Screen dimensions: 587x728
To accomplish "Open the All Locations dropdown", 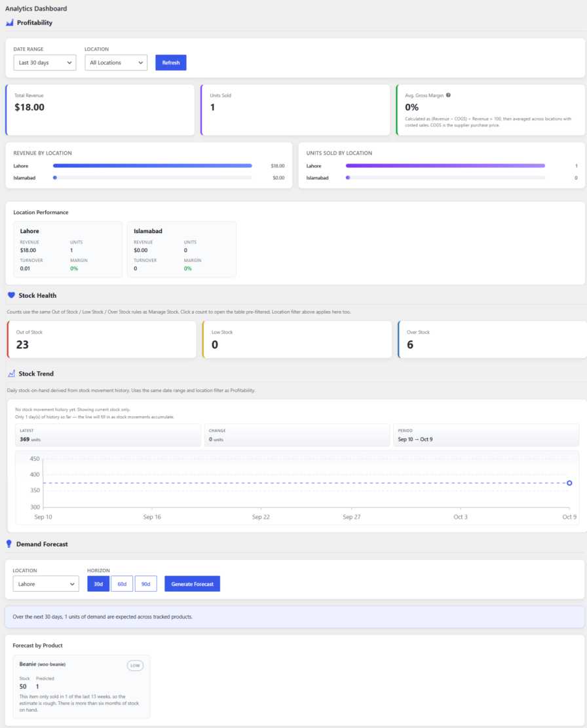I will pos(116,63).
